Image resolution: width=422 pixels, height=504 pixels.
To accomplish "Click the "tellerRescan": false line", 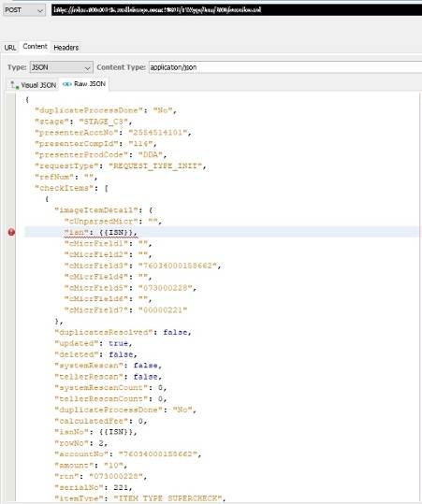I will click(109, 377).
